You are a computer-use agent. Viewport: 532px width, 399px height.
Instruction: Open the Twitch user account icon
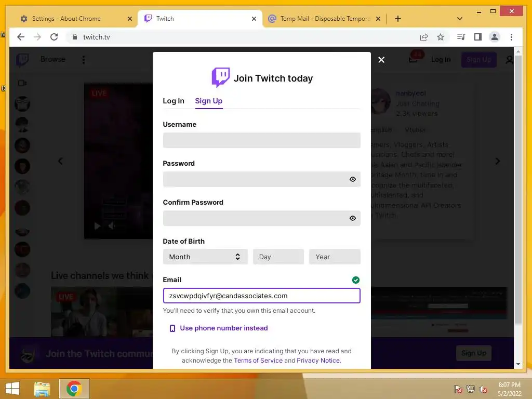coord(509,60)
